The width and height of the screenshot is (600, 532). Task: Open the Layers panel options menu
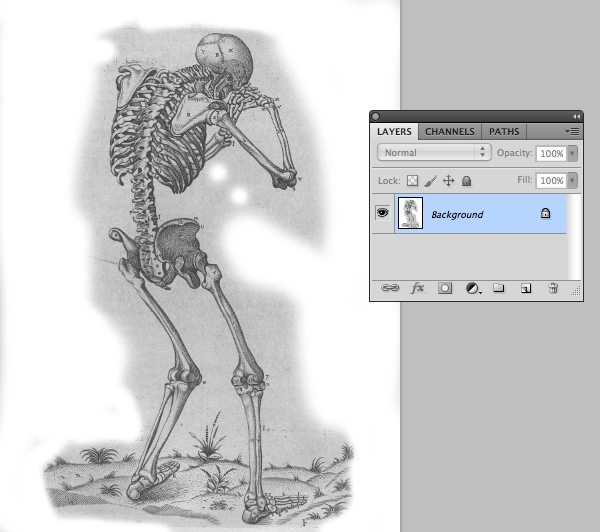(572, 132)
